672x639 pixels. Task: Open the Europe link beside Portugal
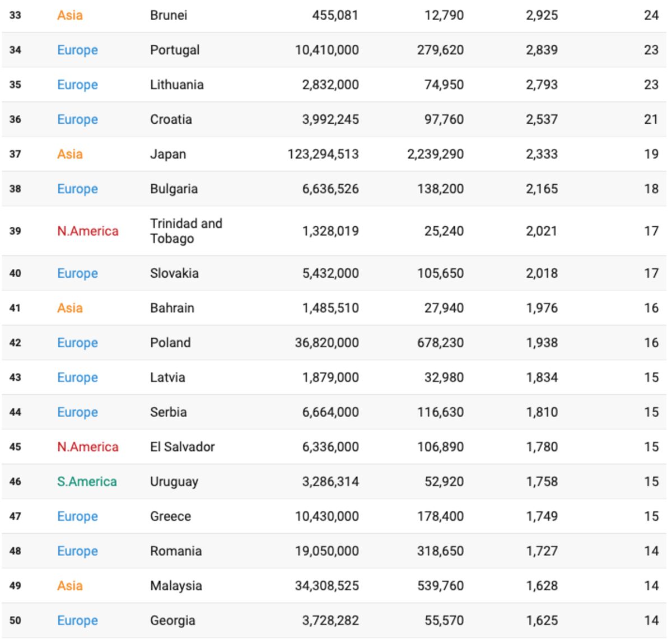77,50
